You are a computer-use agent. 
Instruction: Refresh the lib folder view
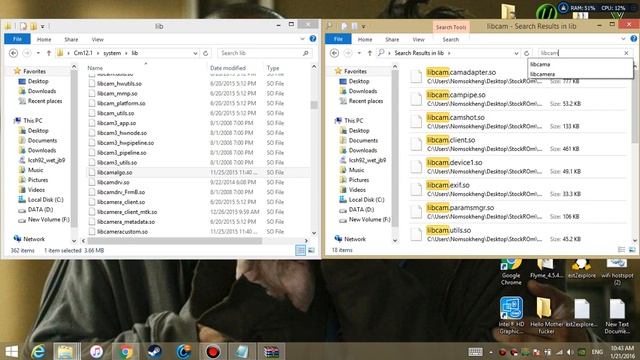click(x=205, y=53)
